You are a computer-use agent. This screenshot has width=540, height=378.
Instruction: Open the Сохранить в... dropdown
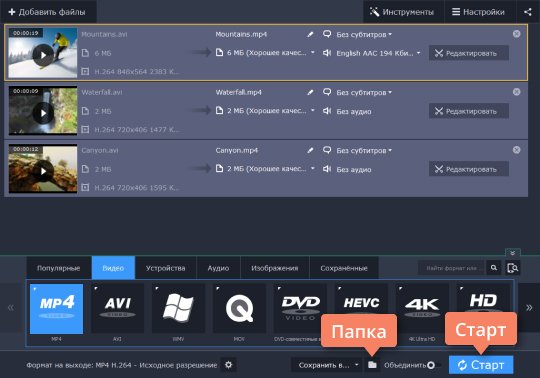(326, 365)
